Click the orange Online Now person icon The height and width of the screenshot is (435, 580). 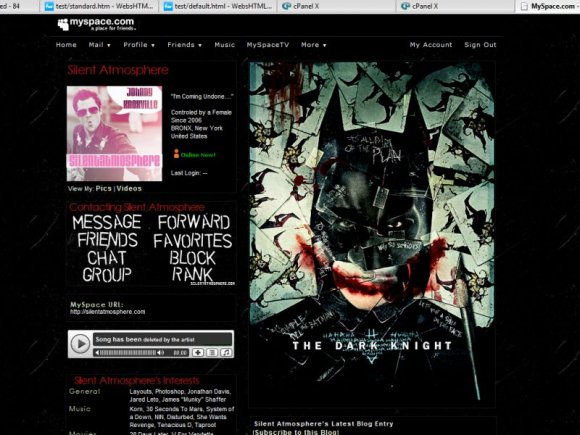click(176, 154)
